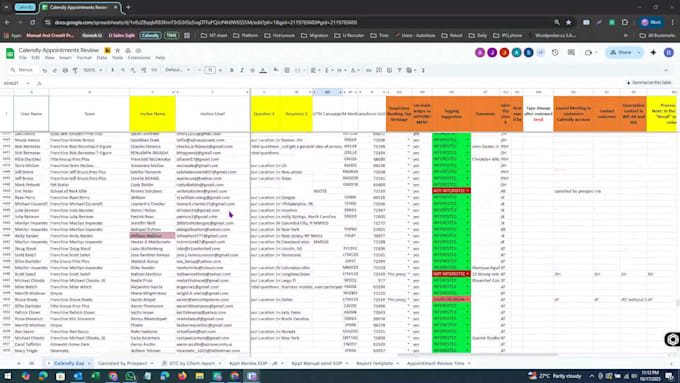Click the create filter icon
The height and width of the screenshot is (383, 680).
coord(399,70)
